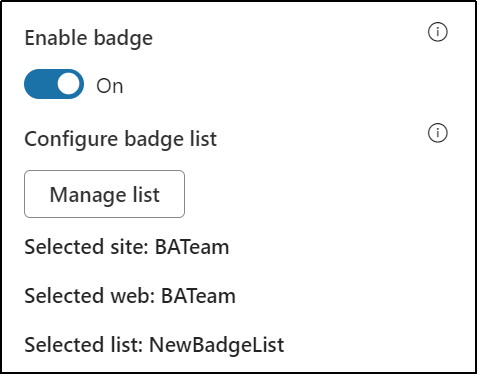Image resolution: width=478 pixels, height=375 pixels.
Task: Click the "Selected web:" label text
Action: coord(90,296)
